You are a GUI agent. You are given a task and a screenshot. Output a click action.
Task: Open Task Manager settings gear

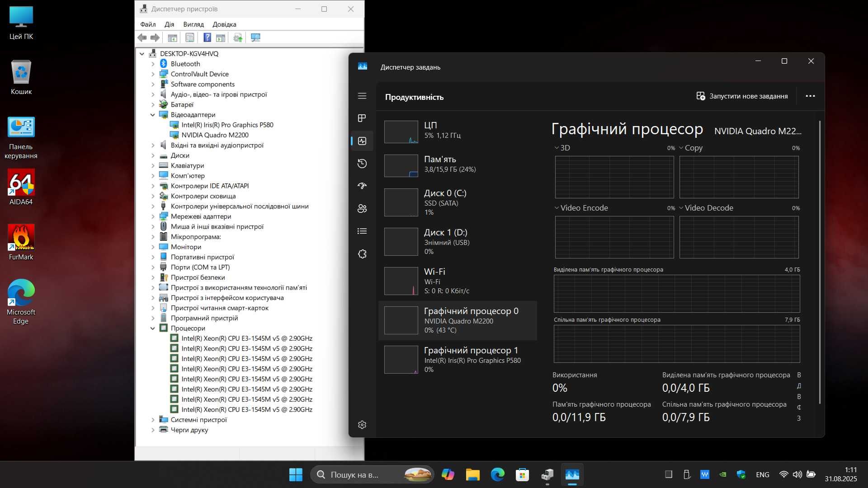(x=362, y=425)
